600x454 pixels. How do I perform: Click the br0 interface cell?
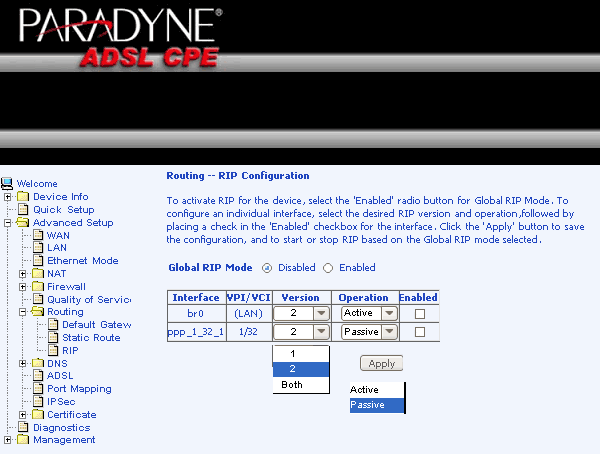coord(196,314)
